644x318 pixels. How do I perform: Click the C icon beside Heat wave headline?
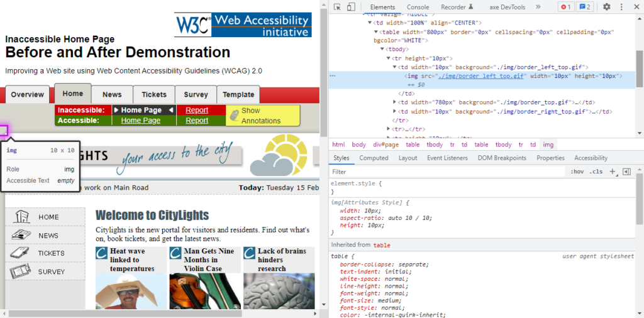tap(101, 253)
